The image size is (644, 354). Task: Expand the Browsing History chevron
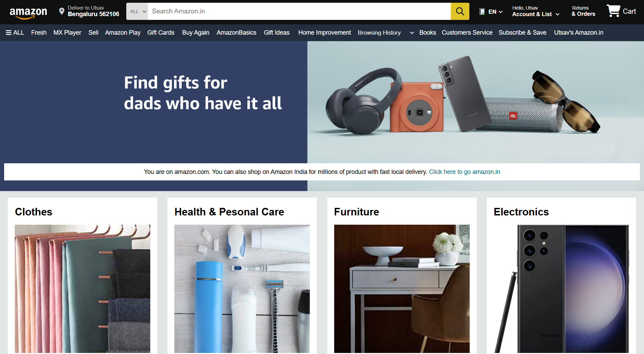pos(412,33)
